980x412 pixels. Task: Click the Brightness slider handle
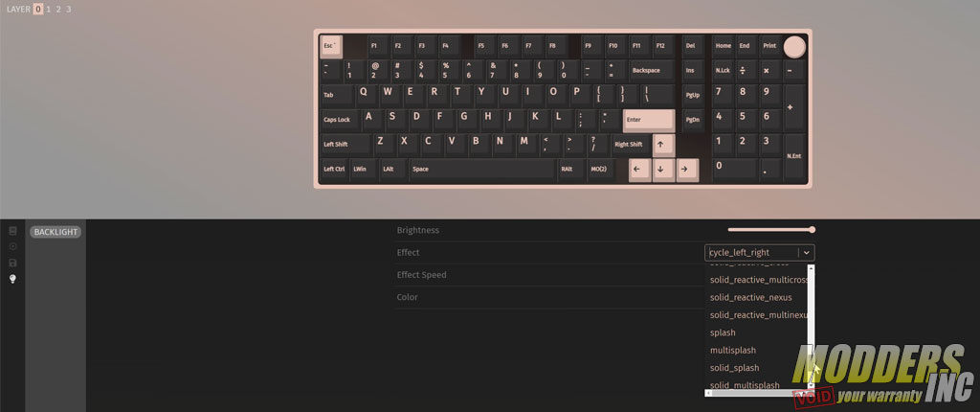pos(812,230)
